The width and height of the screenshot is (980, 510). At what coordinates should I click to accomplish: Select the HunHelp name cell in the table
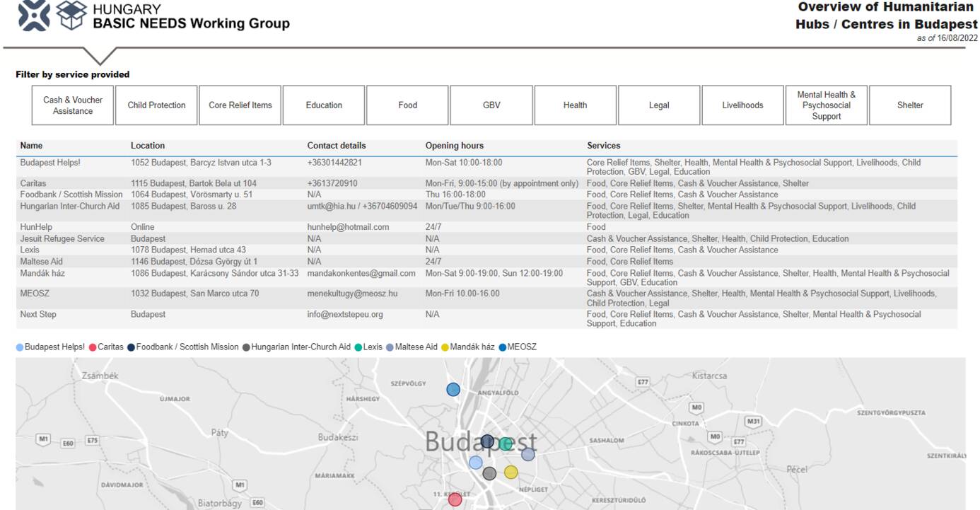36,227
